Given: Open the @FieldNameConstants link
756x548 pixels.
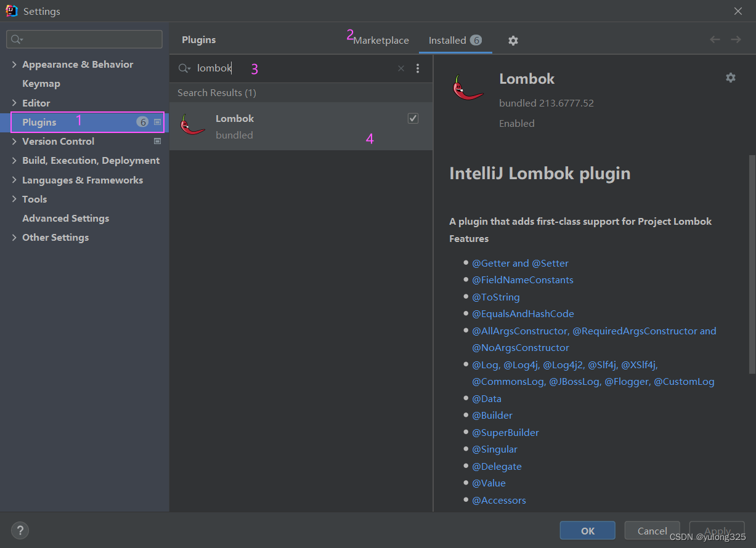Looking at the screenshot, I should click(522, 280).
